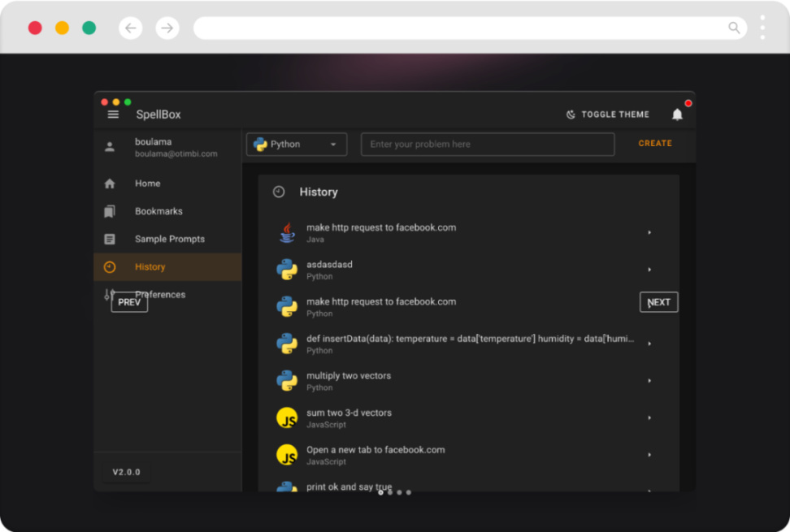Expand the asdasdasd entry arrow
Viewport: 790px width, 532px height.
point(649,270)
